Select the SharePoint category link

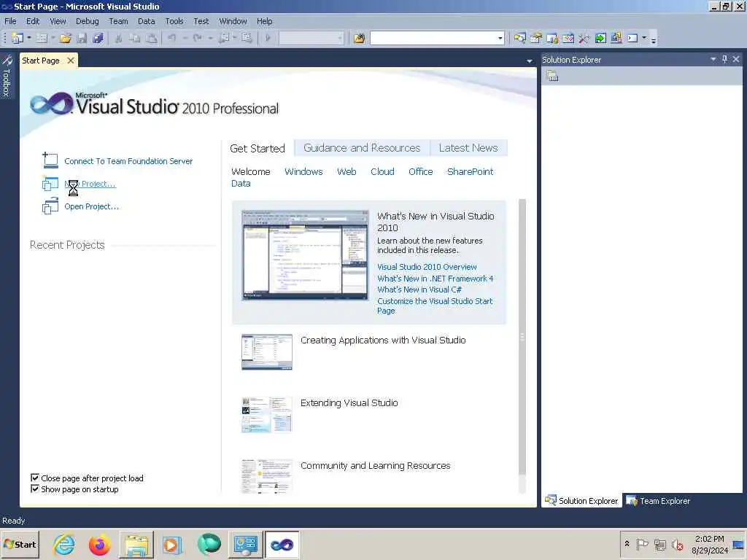(471, 172)
